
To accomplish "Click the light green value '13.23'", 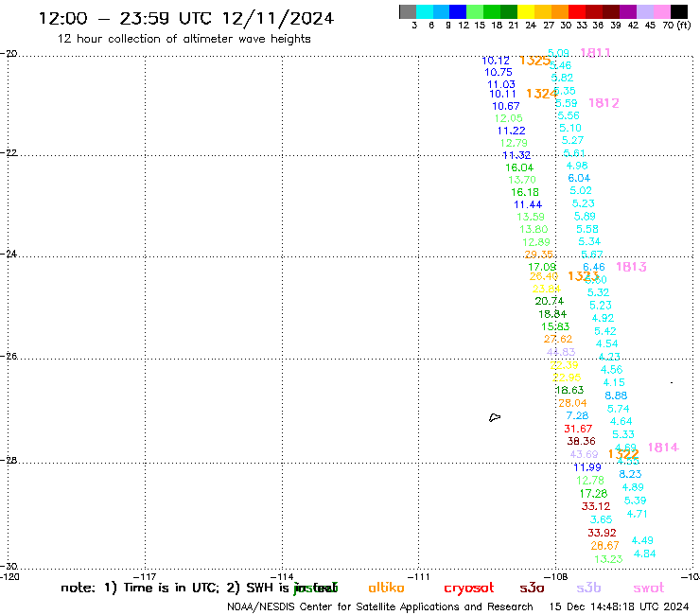I will 608,559.
